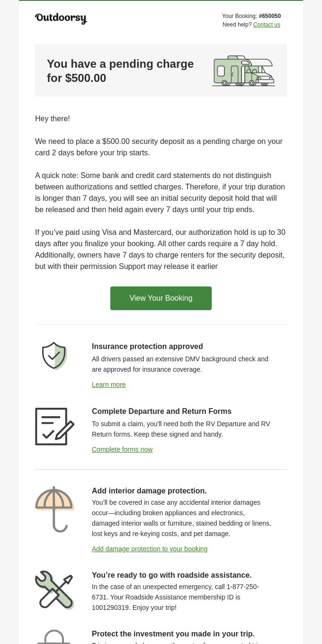This screenshot has width=322, height=644.
Task: Click the RV camper illustration
Action: (243, 71)
